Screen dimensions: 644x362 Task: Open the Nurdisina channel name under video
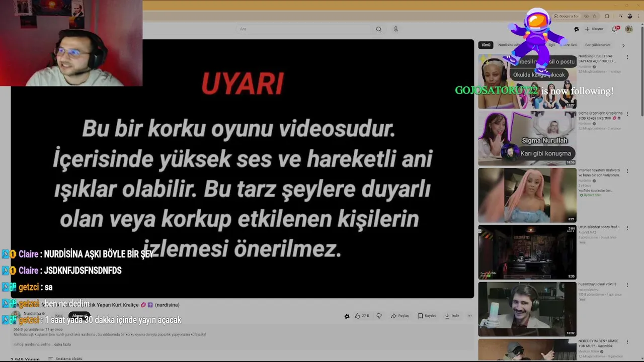[33, 313]
